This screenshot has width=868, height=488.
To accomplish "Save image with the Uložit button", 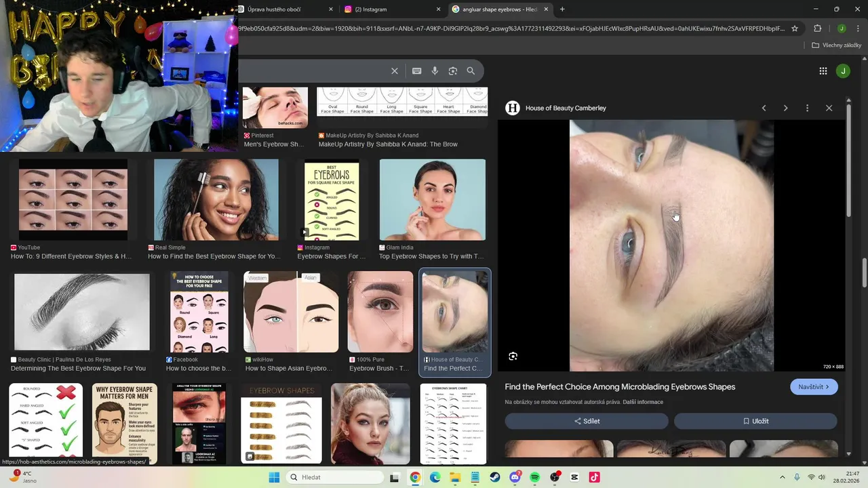I will pyautogui.click(x=755, y=421).
